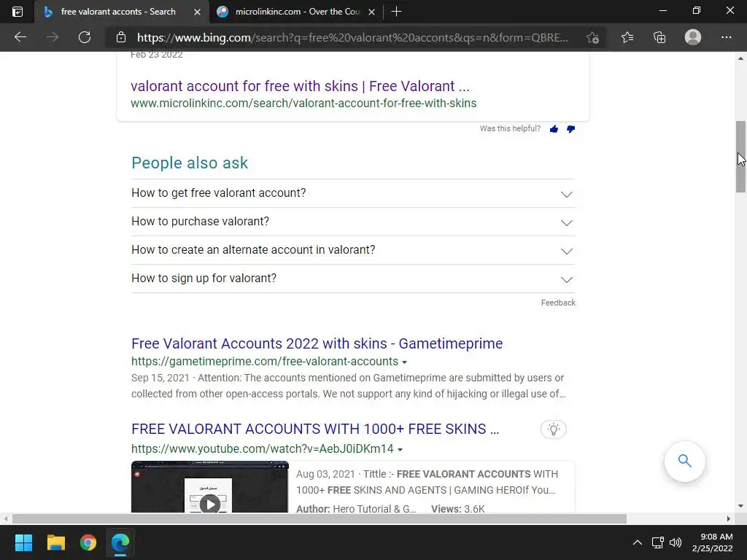Close the free valorant acconts tab
The height and width of the screenshot is (560, 747).
coord(197,12)
